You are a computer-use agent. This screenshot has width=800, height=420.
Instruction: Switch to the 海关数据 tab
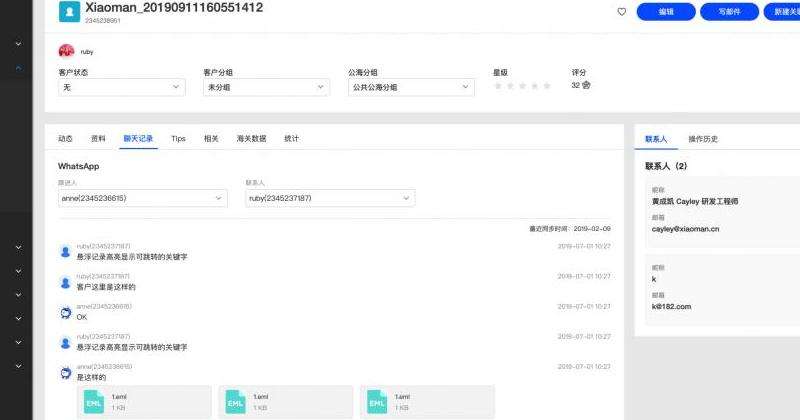pos(251,139)
